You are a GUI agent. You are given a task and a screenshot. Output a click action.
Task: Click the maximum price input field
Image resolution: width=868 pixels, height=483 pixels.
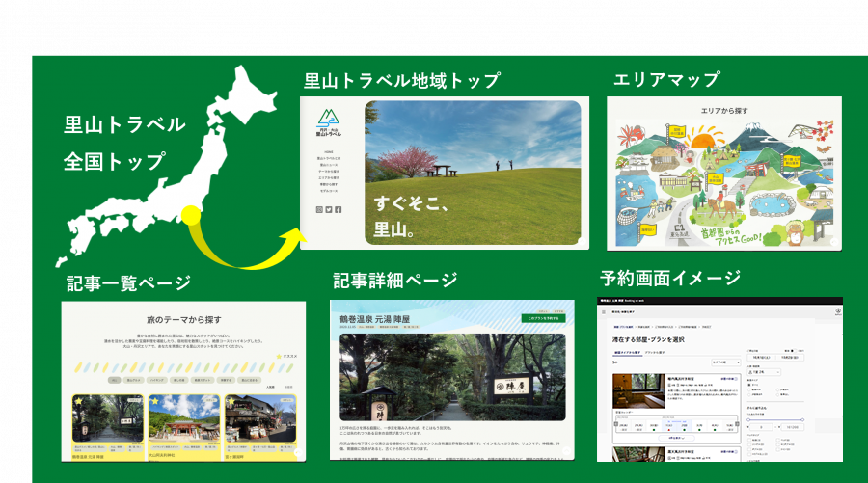(792, 427)
